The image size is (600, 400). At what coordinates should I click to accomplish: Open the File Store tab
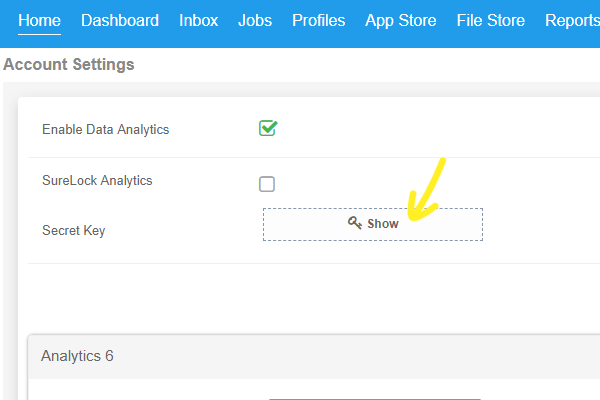pos(491,21)
